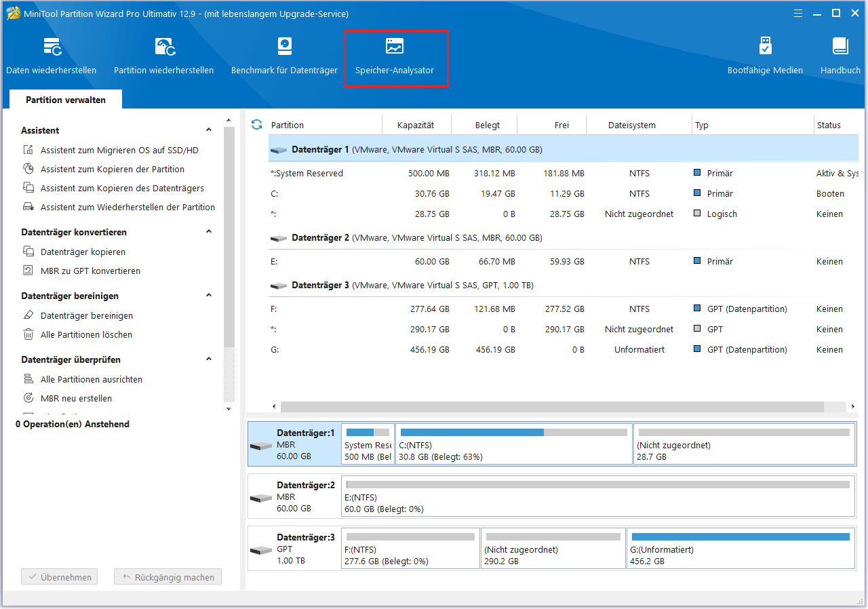The height and width of the screenshot is (609, 868).
Task: Click the Übernehmen button
Action: [x=59, y=577]
